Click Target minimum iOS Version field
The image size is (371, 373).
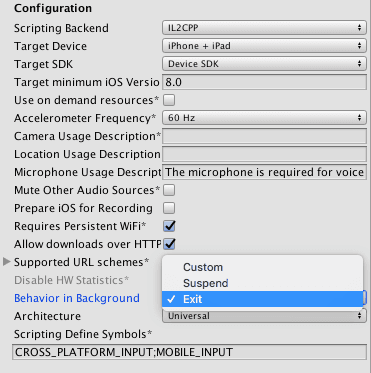(x=264, y=82)
